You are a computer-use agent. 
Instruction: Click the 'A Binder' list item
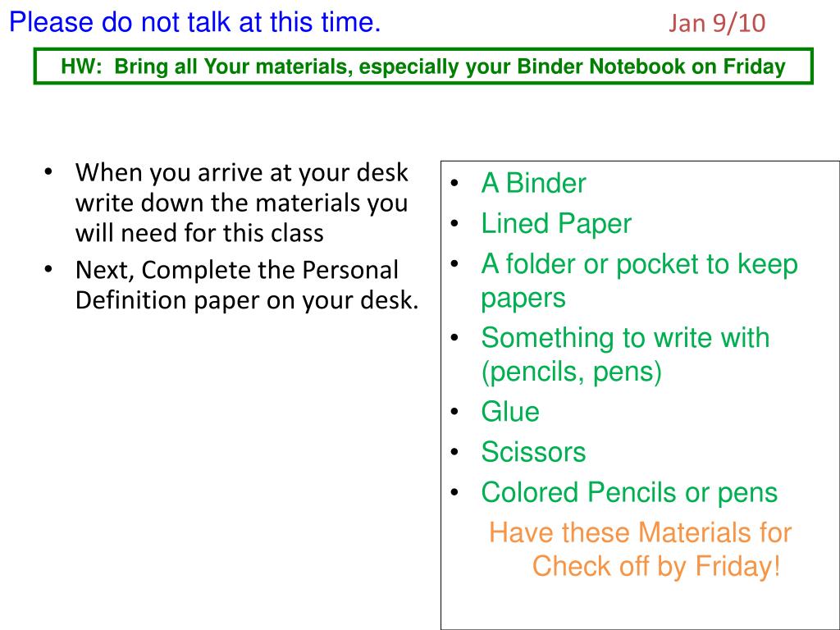point(533,183)
